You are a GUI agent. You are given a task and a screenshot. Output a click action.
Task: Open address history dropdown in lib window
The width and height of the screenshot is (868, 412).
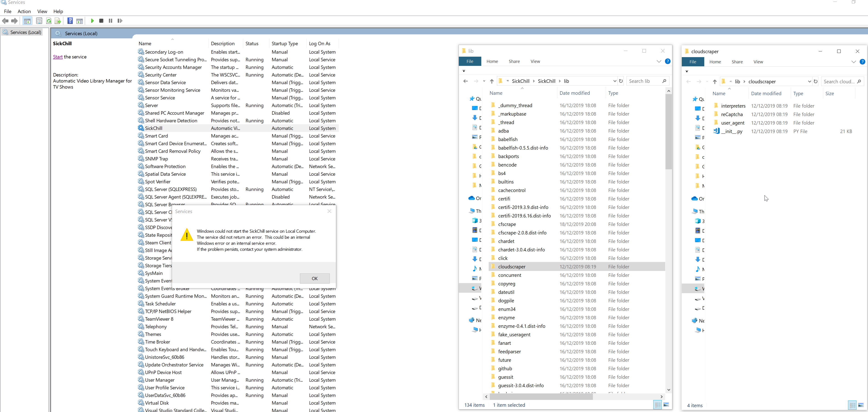[615, 81]
